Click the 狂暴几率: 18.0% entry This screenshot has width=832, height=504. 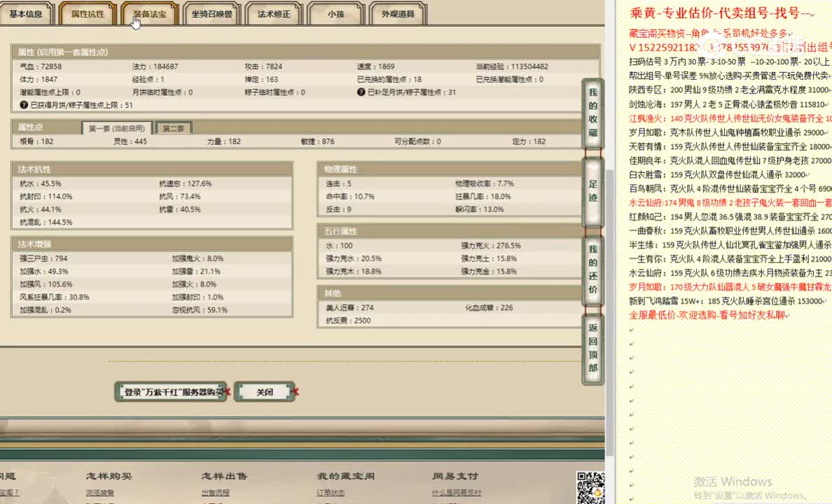coord(483,196)
